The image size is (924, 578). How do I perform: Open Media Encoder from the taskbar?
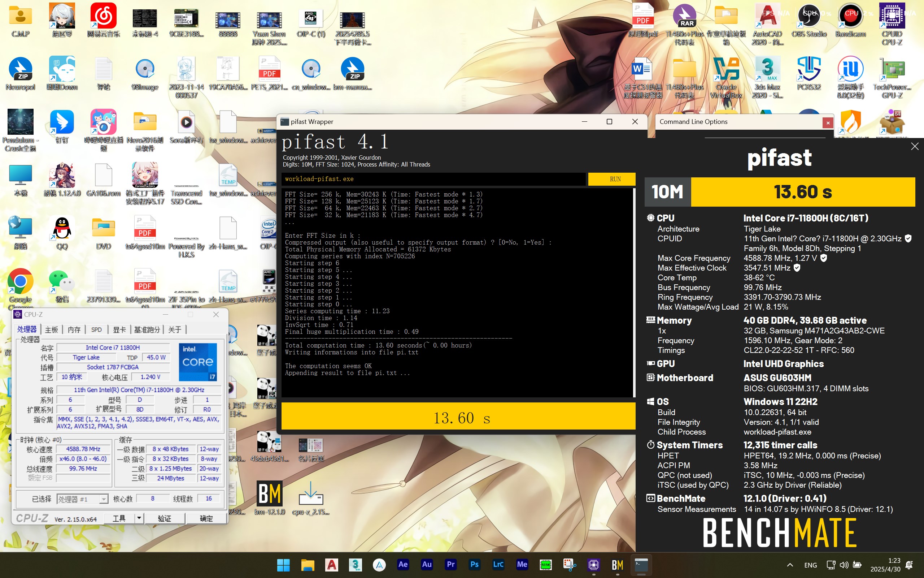[522, 565]
